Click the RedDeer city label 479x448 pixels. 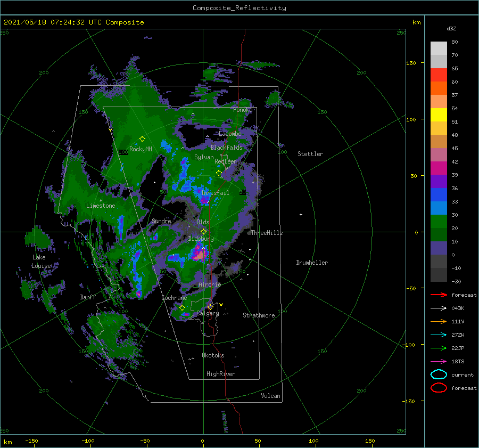tap(226, 161)
